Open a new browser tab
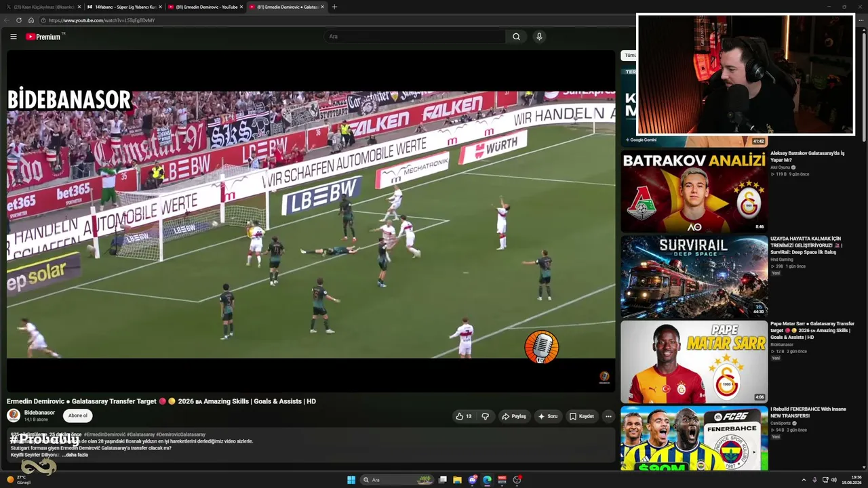 [334, 7]
